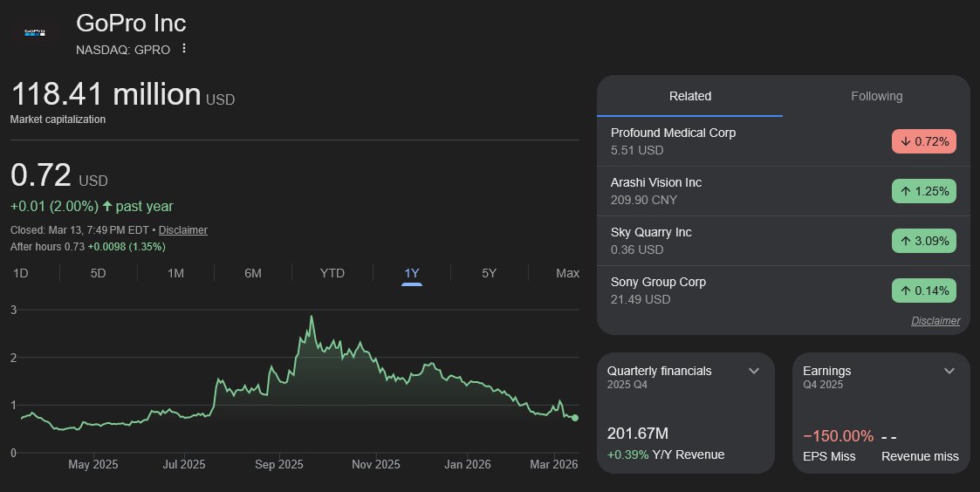This screenshot has height=492, width=980.
Task: Click the GoPro Inc title
Action: pos(131,24)
